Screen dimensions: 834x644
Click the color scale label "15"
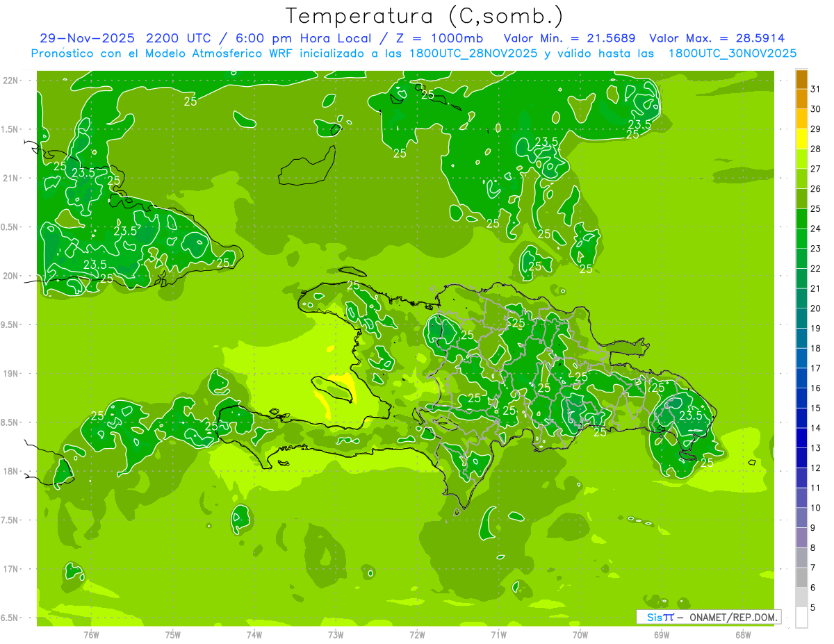coord(816,408)
